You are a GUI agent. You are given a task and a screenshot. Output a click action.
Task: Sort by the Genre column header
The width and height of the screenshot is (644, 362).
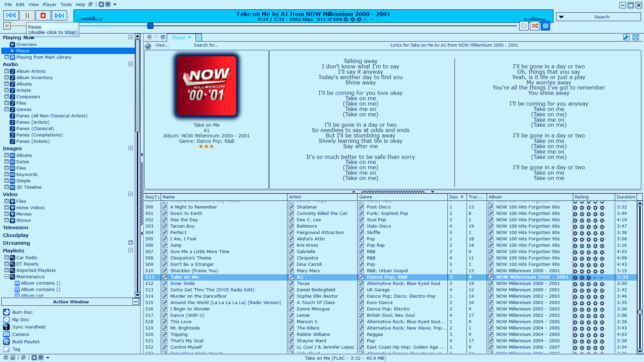[x=402, y=197]
